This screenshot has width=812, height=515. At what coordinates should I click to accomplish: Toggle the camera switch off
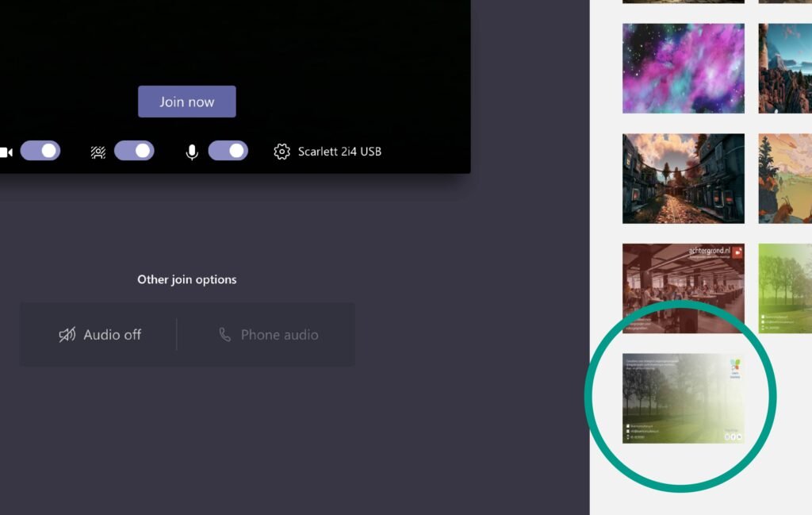(x=40, y=151)
